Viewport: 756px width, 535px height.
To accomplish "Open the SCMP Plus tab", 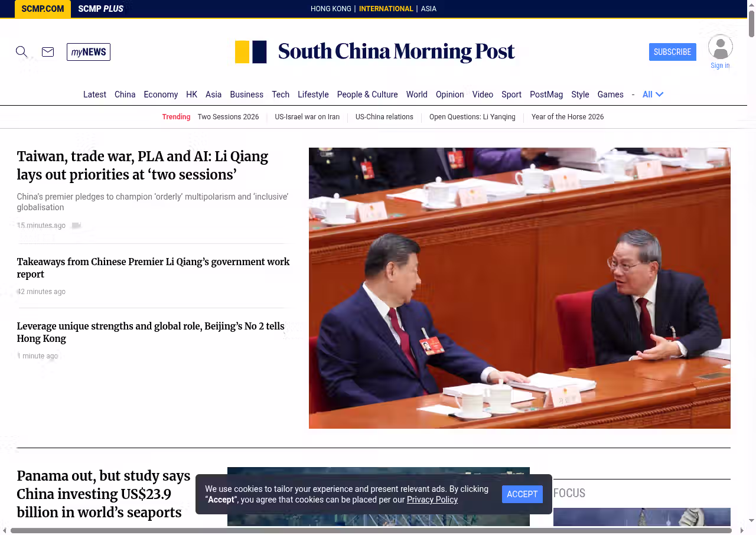I will pos(100,9).
